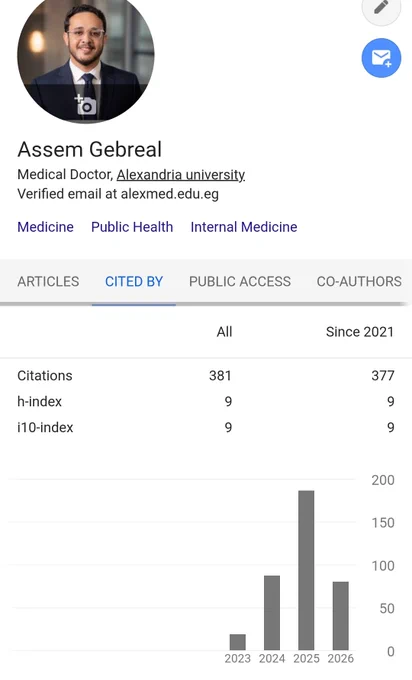Screen dimensions: 412x680
Task: Open the Internal Medicine topic link
Action: [244, 227]
